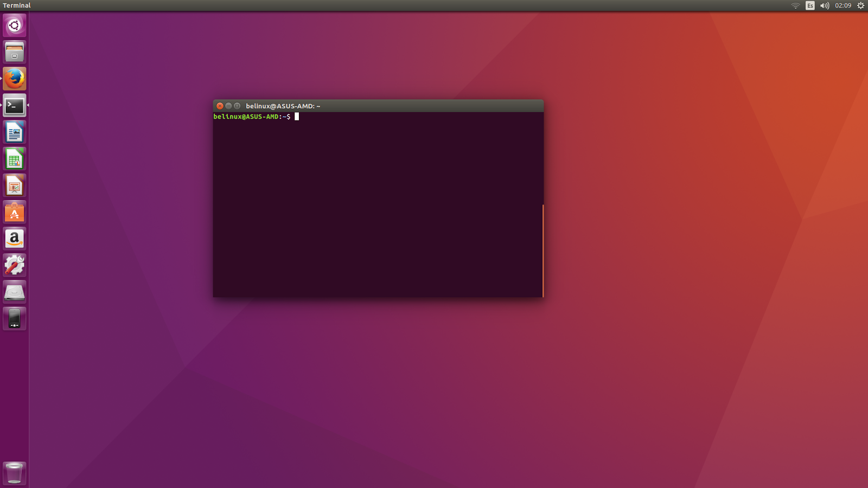The image size is (868, 488).
Task: Adjust volume via the sound indicator
Action: (824, 5)
